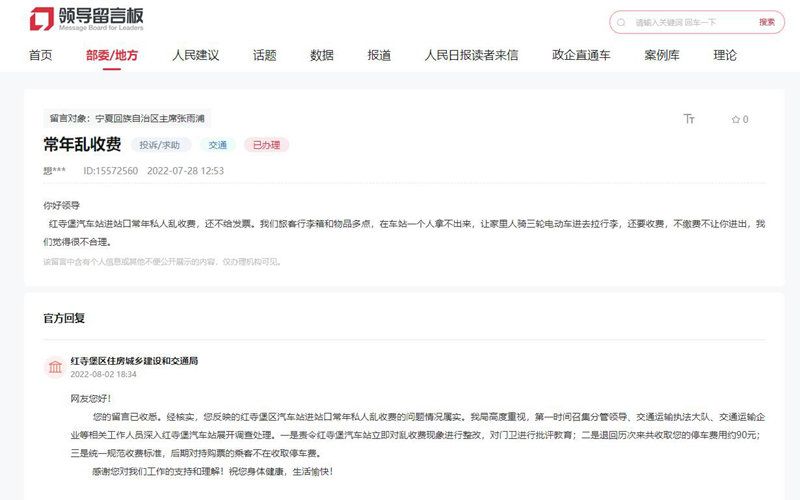Click the magnifier icon in search box
800x500 pixels.
tap(623, 22)
